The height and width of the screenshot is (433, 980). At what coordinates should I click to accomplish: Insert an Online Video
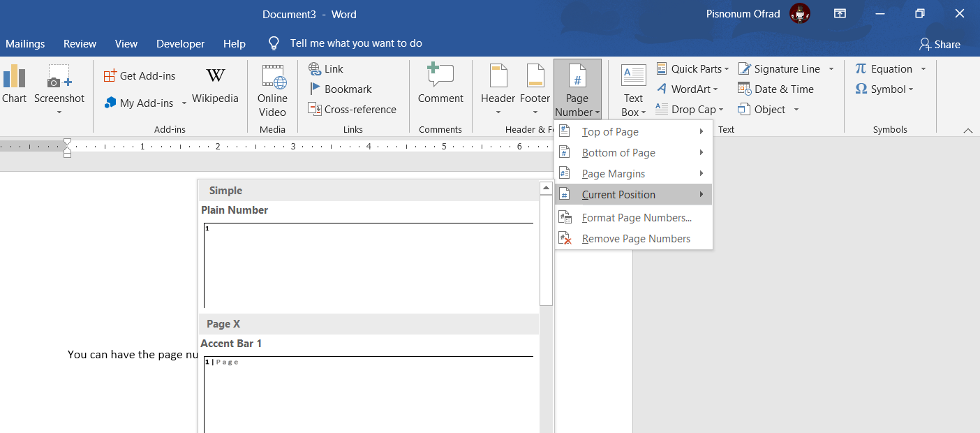point(272,91)
